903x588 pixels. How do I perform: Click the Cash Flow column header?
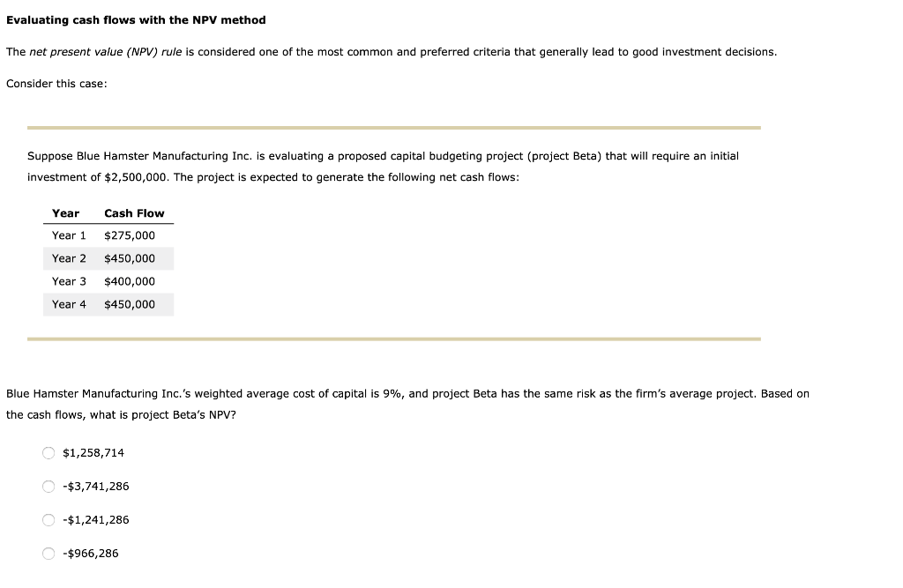pos(134,212)
